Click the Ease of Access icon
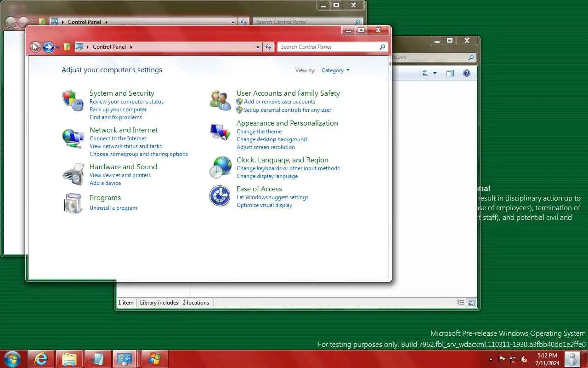The width and height of the screenshot is (588, 368). (x=220, y=196)
